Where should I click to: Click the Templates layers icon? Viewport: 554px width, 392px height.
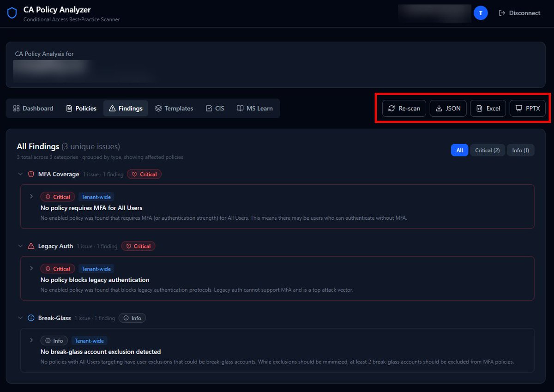click(158, 109)
